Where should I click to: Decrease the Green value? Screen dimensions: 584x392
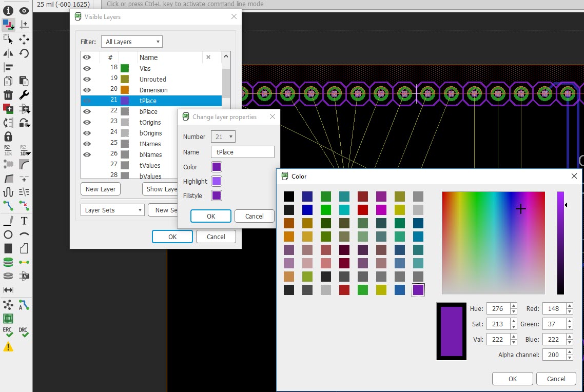pos(570,327)
